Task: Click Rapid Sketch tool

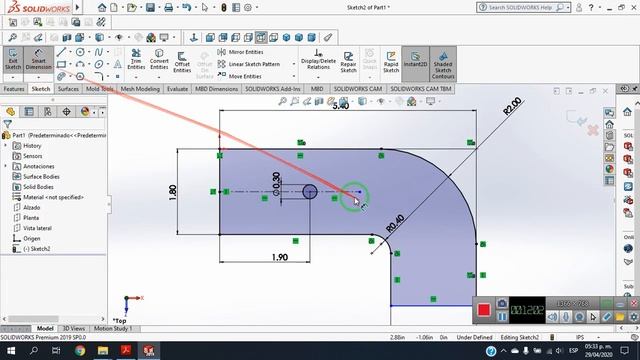Action: 391,62
